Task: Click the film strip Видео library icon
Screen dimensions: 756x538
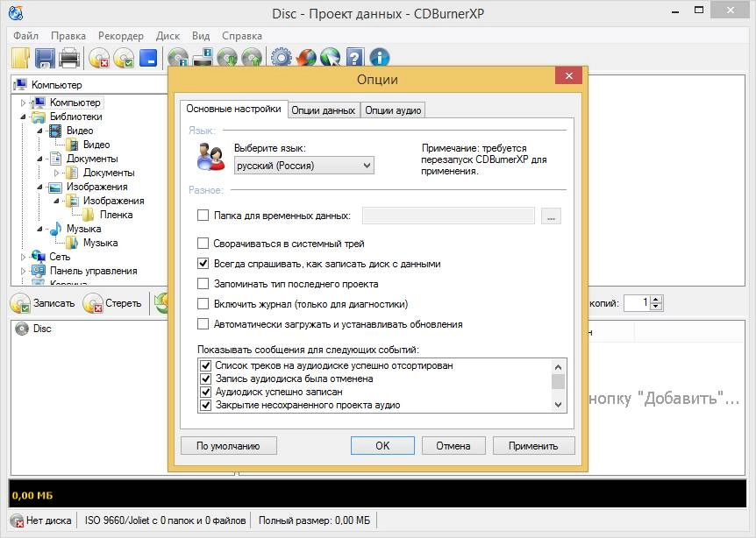Action: [x=55, y=131]
